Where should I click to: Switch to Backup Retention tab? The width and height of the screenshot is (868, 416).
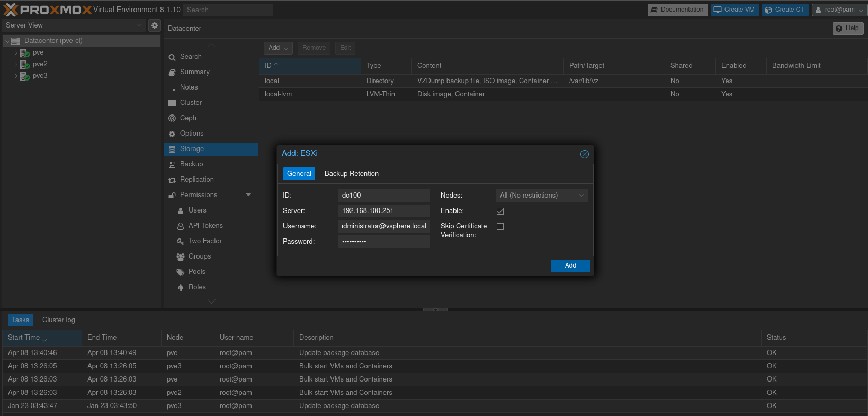(x=352, y=174)
